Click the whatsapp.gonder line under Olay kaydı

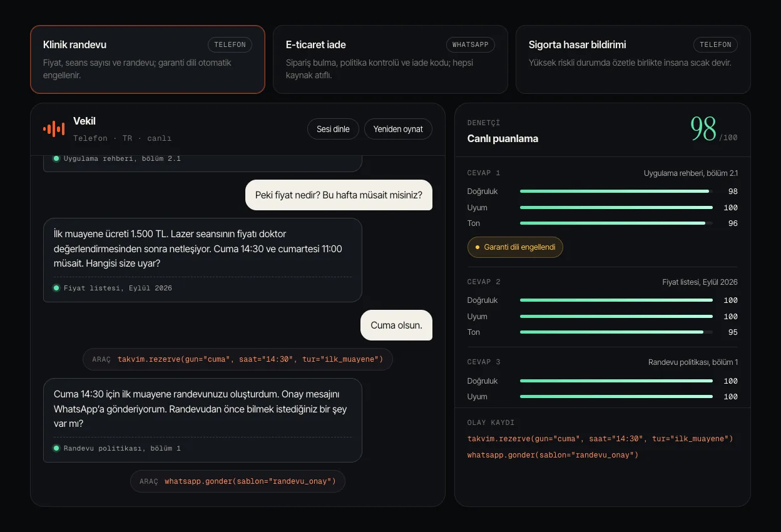(x=553, y=455)
